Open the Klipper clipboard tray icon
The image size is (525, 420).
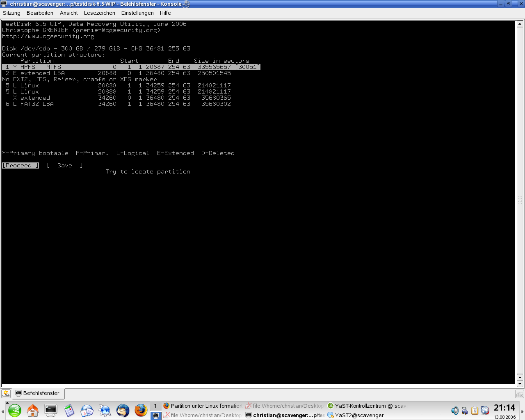[475, 411]
